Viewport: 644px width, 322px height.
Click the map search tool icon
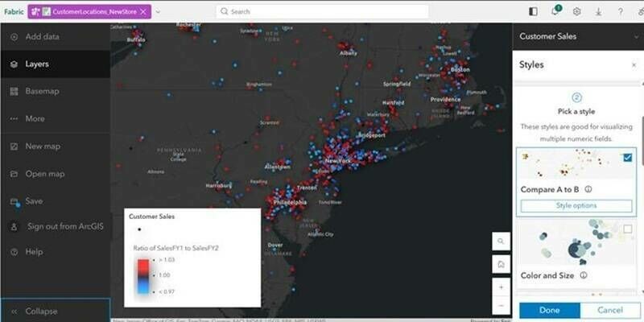click(x=501, y=241)
